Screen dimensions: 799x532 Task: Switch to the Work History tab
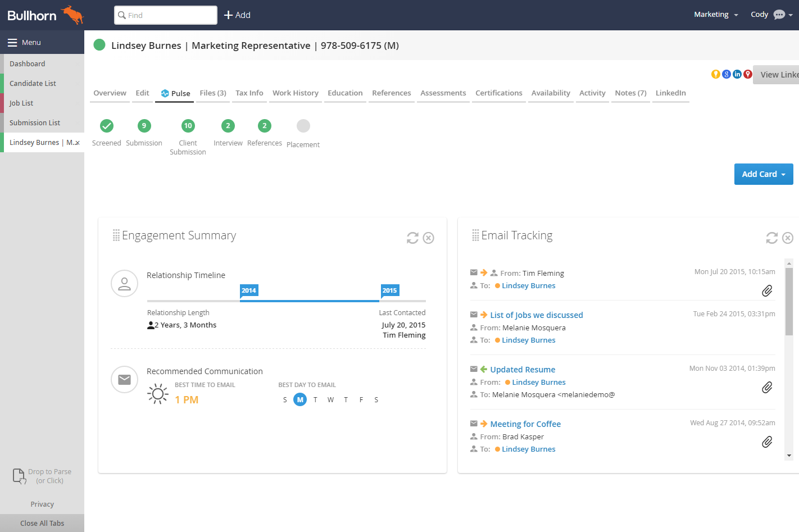(295, 93)
